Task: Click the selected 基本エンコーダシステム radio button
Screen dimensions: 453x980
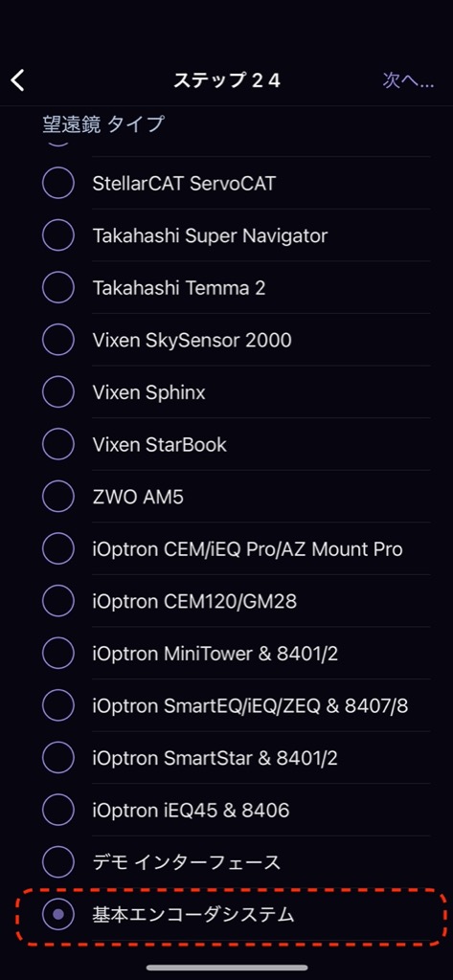Action: click(x=58, y=915)
